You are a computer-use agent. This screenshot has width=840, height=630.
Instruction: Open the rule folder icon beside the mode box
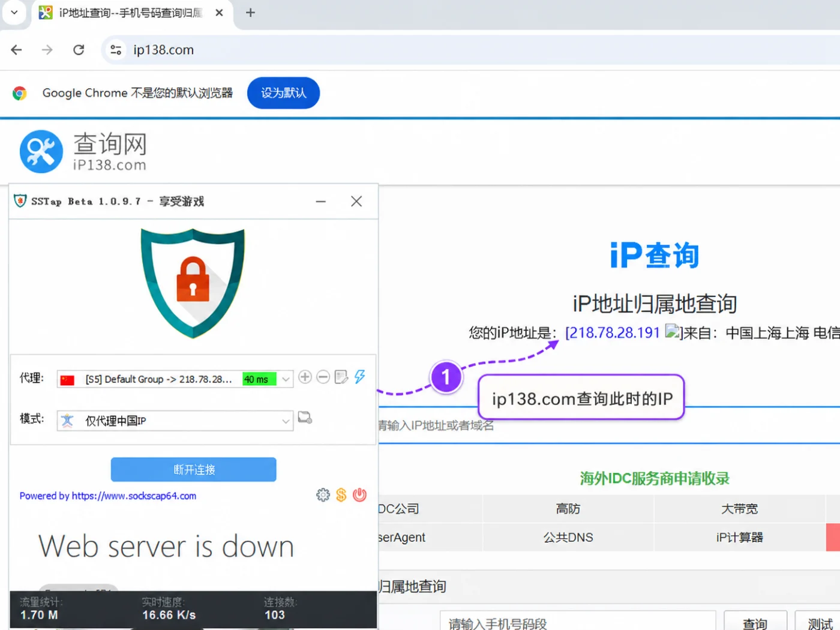(305, 418)
